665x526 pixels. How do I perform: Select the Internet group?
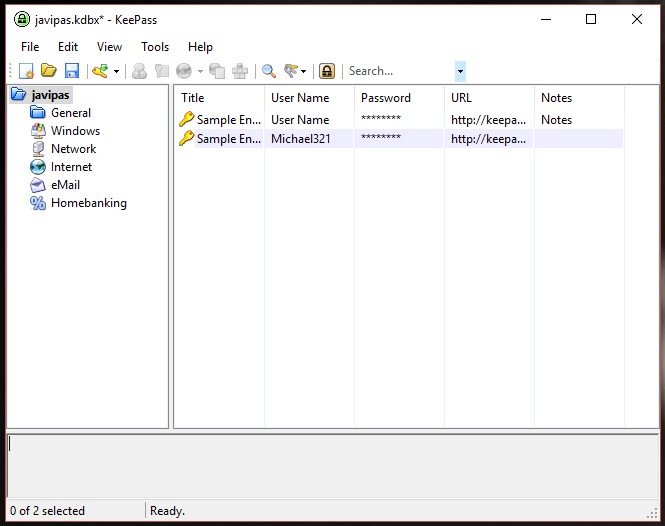[71, 167]
